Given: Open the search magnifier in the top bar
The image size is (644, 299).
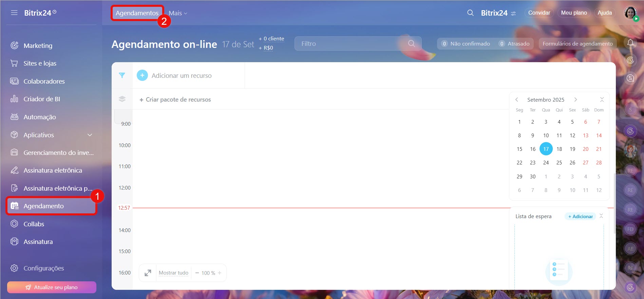Looking at the screenshot, I should [470, 13].
